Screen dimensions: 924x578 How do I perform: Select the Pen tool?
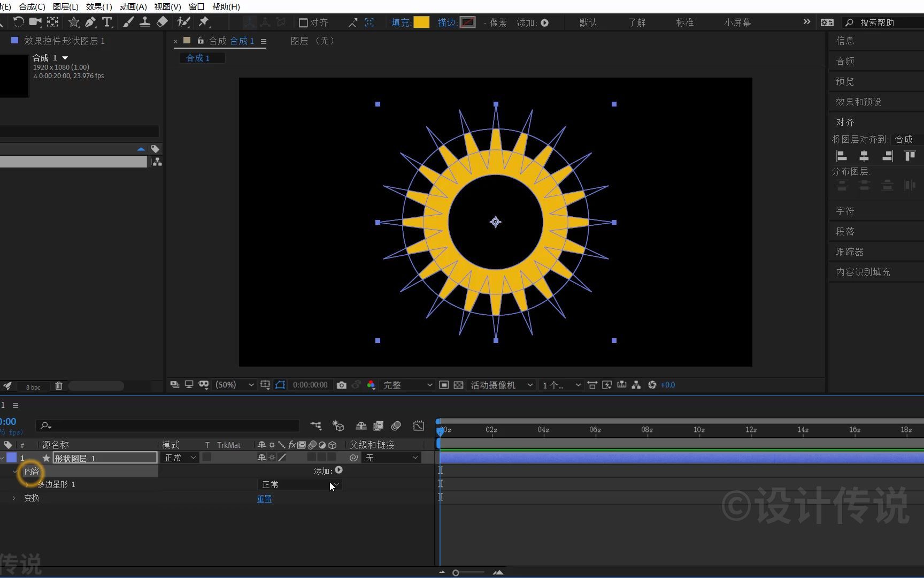(x=90, y=22)
